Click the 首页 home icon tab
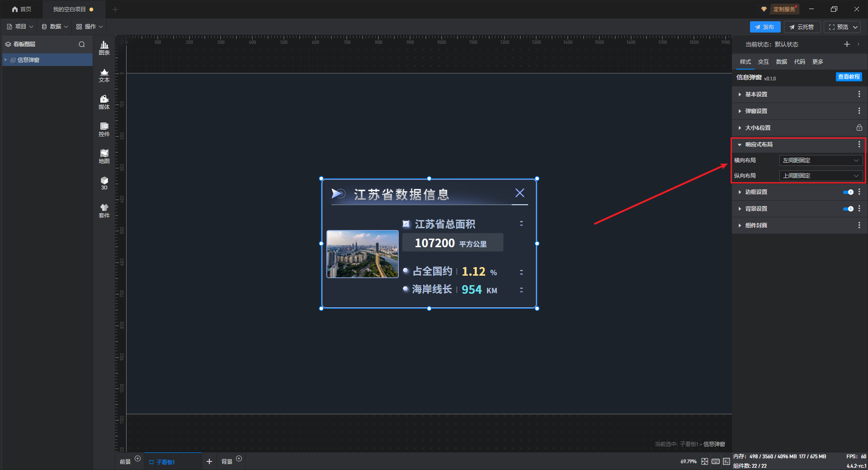This screenshot has height=470, width=868. click(21, 9)
